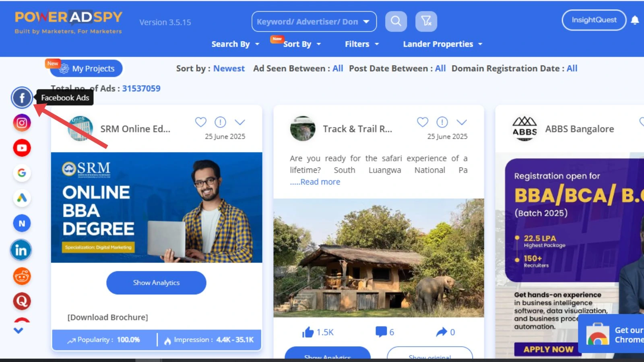Click total ads count 31537059
This screenshot has width=644, height=362.
pos(141,88)
